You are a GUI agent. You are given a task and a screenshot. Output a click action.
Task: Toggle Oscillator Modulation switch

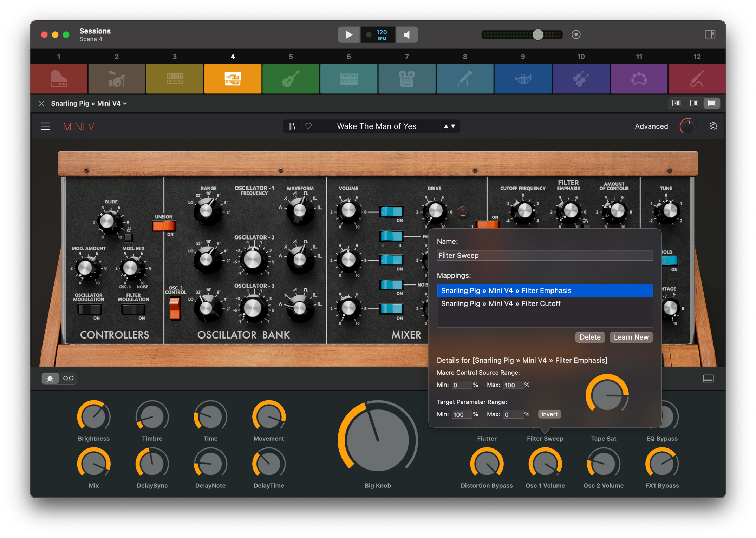tap(89, 309)
